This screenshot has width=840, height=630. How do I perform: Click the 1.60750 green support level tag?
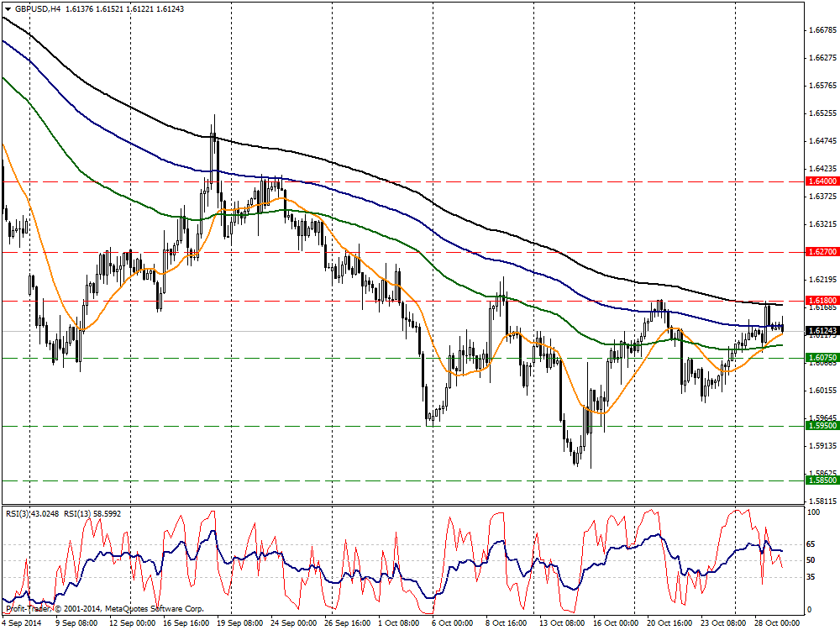(821, 358)
